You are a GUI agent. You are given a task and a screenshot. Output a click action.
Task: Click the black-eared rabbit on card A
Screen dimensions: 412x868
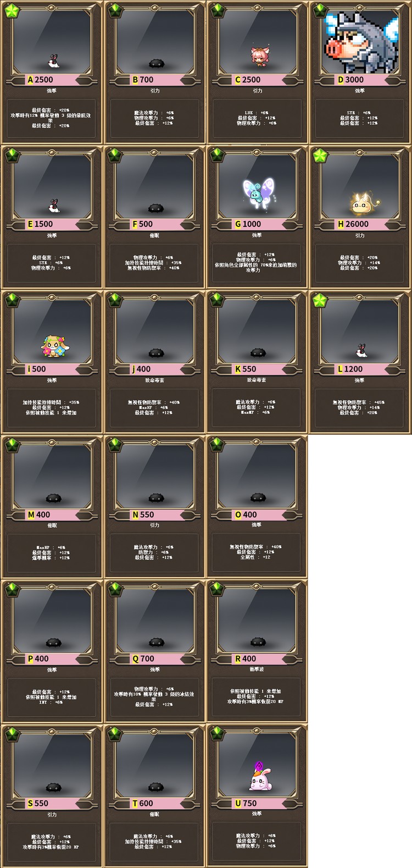(x=53, y=62)
